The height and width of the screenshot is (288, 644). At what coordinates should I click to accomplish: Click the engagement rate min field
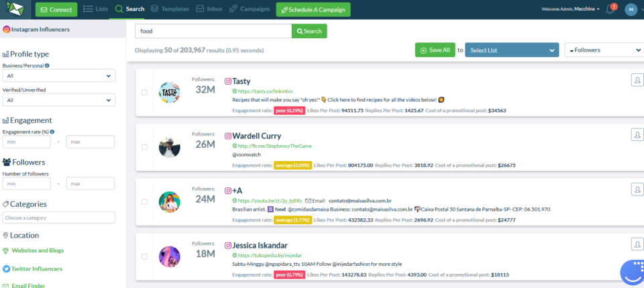27,142
